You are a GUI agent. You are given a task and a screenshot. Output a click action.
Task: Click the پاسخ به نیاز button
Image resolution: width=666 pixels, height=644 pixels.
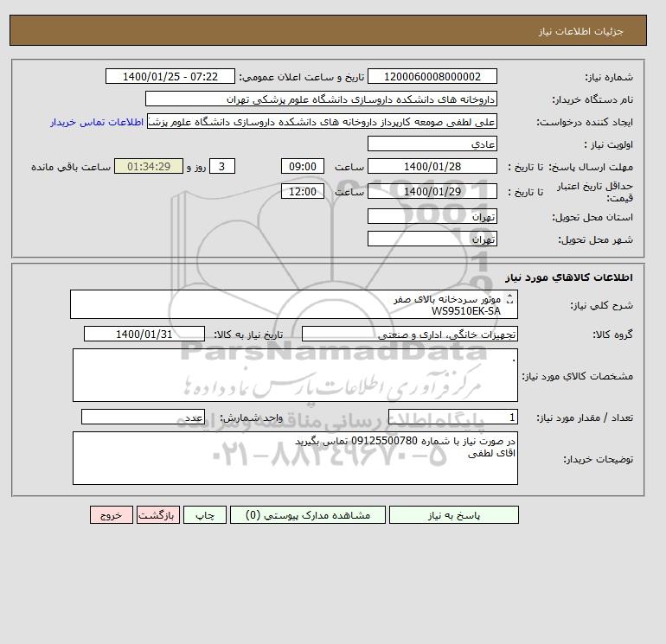pos(453,515)
